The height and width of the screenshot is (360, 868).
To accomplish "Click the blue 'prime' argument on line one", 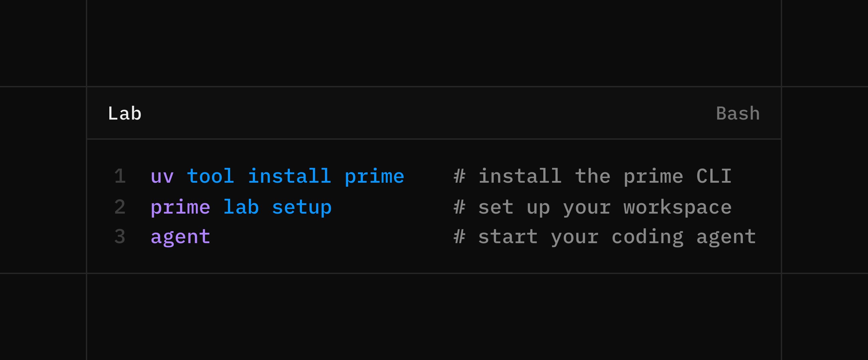I will click(x=374, y=176).
